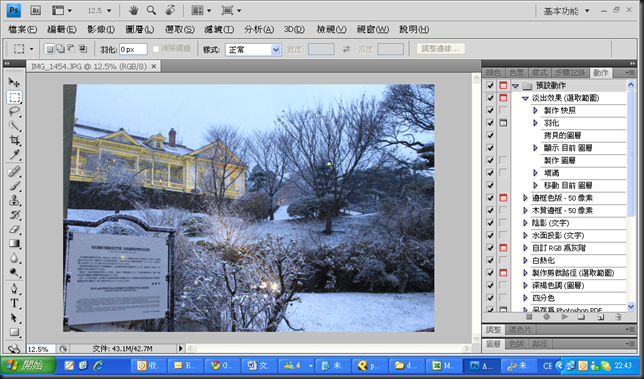644x379 pixels.
Task: Select the Magic Wand tool
Action: tap(14, 126)
